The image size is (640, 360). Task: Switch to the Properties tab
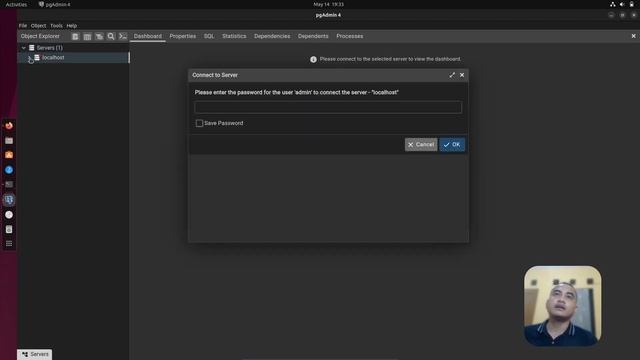(183, 36)
